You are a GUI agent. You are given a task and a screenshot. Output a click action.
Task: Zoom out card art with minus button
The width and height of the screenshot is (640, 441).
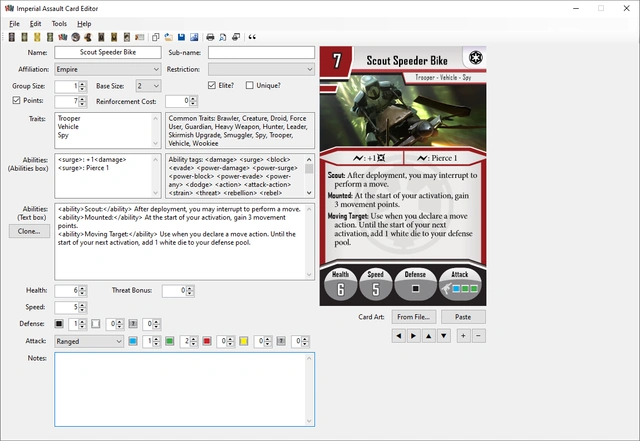tap(478, 336)
